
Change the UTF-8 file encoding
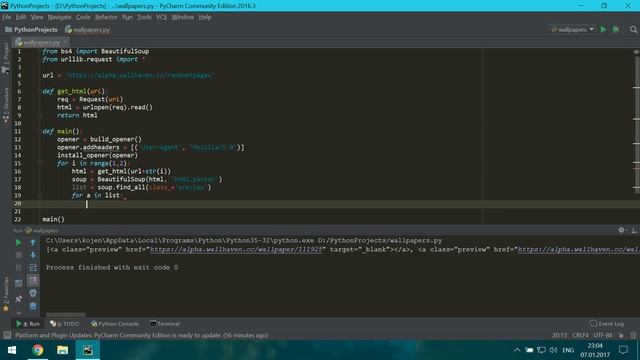pos(603,335)
